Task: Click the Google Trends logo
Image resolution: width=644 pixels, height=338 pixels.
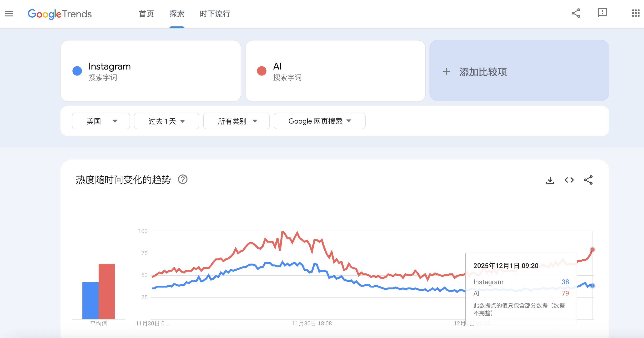Action: (x=60, y=14)
